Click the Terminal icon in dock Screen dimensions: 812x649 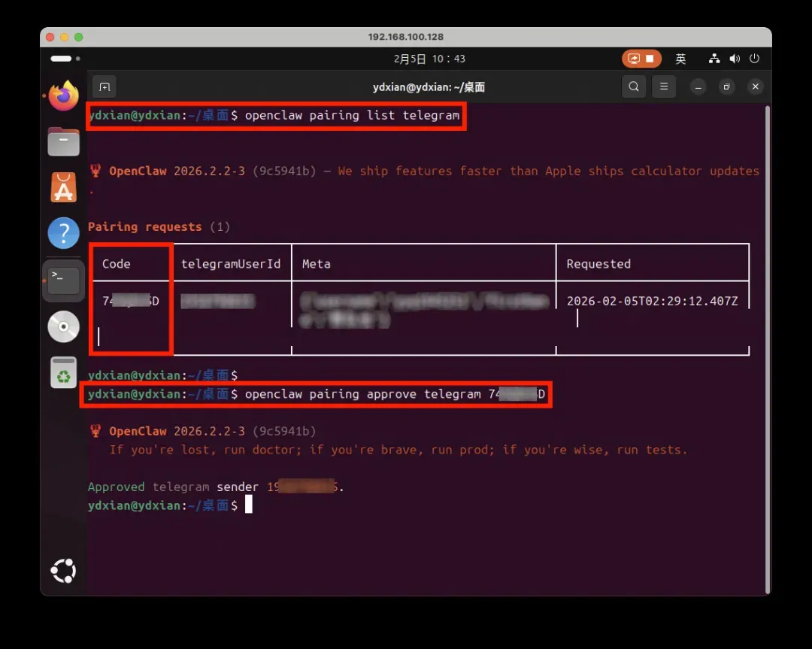tap(64, 281)
